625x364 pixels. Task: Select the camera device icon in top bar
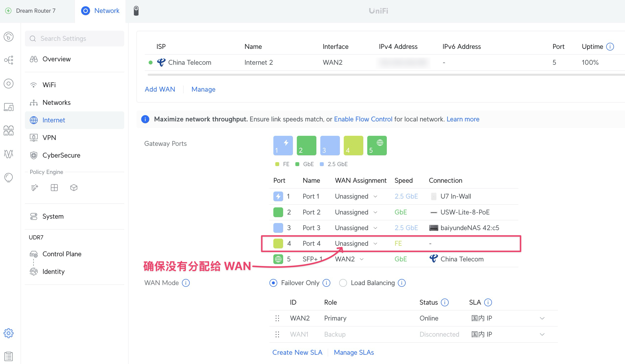(136, 11)
